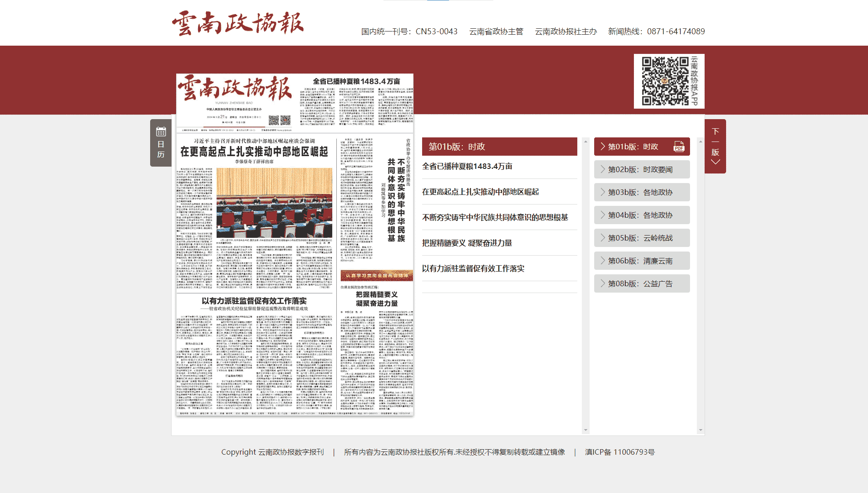Click headline 全省已播种夏粮 on newspaper page image
The height and width of the screenshot is (493, 868).
[x=356, y=81]
